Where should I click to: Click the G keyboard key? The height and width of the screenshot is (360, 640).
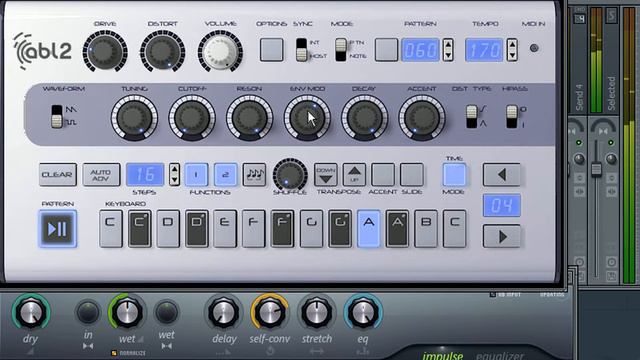311,229
